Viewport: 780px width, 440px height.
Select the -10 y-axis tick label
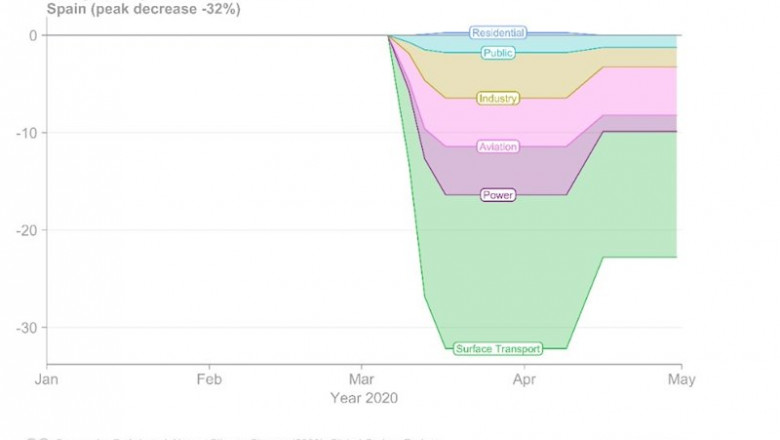[x=26, y=133]
